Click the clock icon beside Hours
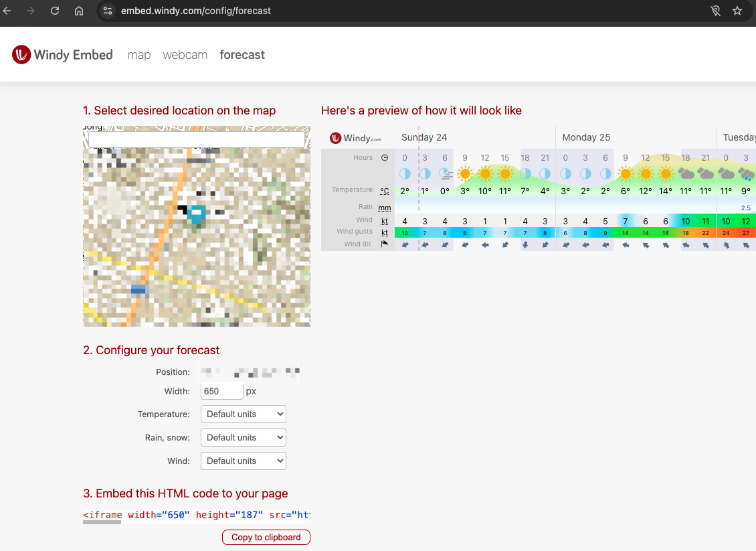 385,158
